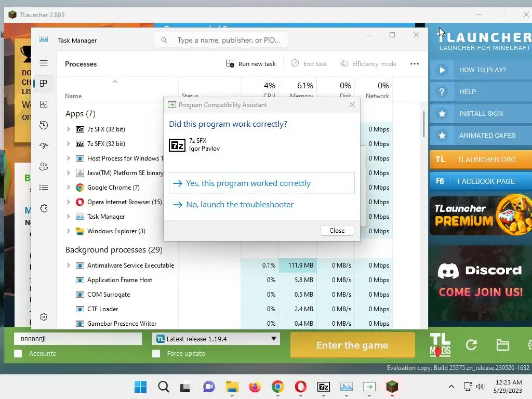The height and width of the screenshot is (399, 532).
Task: Click the Task Manager process list scrollbar
Action: click(424, 124)
